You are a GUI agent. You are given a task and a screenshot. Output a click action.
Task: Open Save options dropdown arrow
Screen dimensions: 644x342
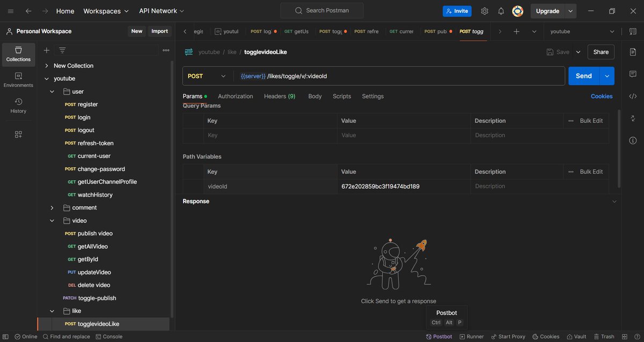click(578, 52)
